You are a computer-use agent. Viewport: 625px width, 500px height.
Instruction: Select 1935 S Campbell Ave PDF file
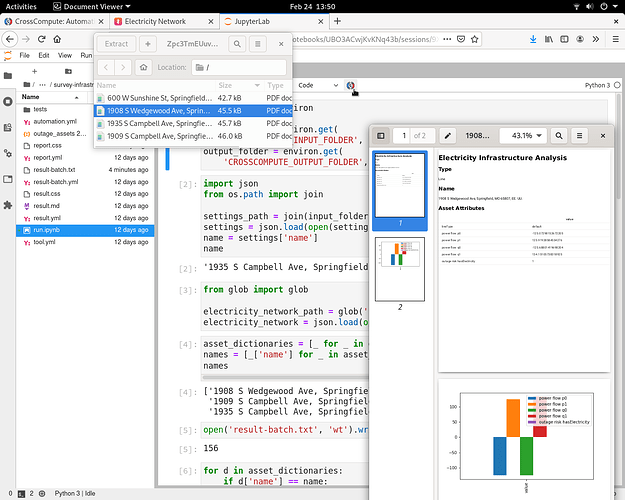[193, 123]
